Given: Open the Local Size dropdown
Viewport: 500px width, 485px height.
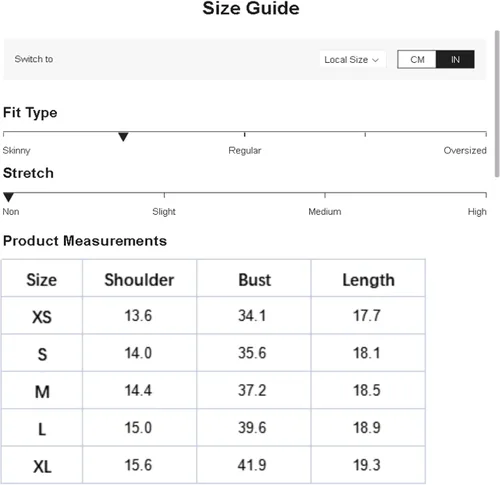Looking at the screenshot, I should point(352,60).
